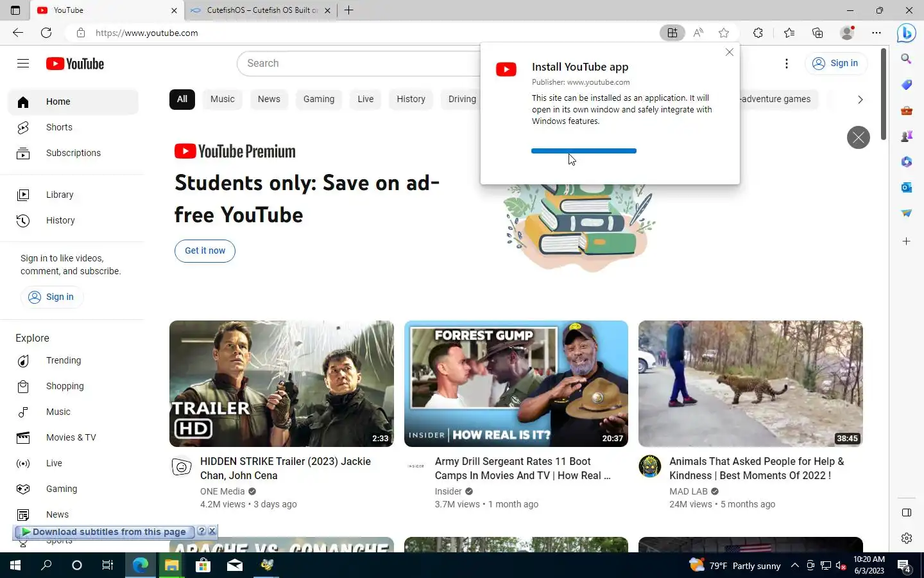Open Gaming in the Explore section

(73, 489)
